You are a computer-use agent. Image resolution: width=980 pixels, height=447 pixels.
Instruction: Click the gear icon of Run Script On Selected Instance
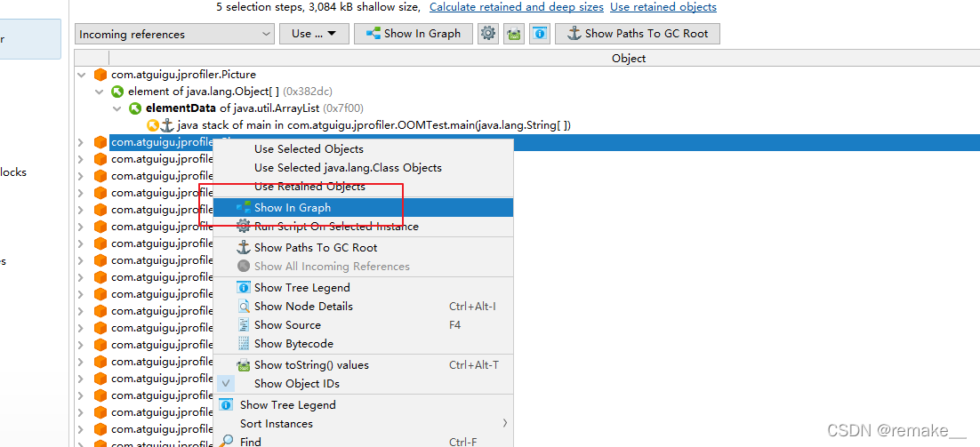point(244,227)
